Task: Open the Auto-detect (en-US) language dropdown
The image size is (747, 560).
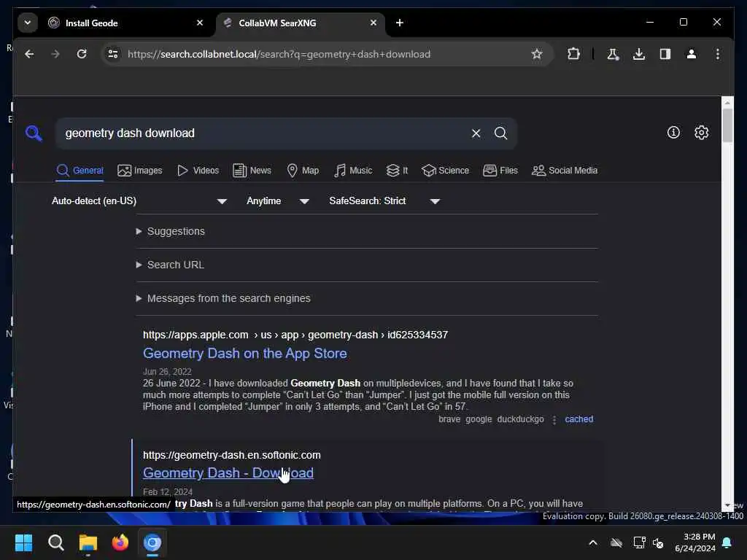Action: tap(139, 201)
